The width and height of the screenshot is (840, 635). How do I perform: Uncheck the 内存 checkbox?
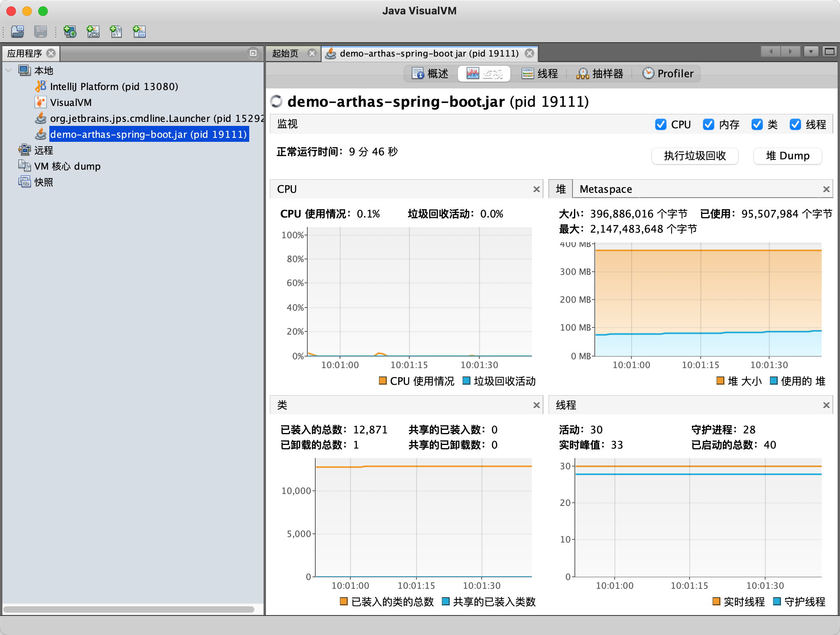pos(709,124)
